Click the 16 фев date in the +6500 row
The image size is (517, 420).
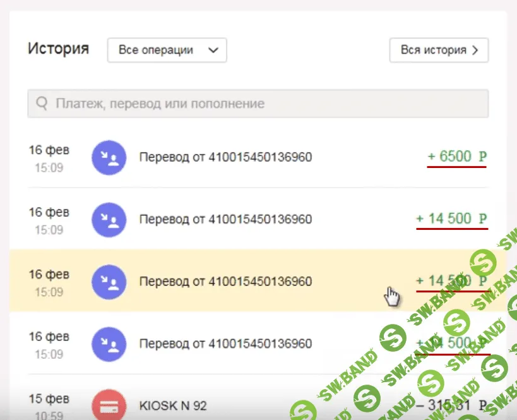[49, 150]
